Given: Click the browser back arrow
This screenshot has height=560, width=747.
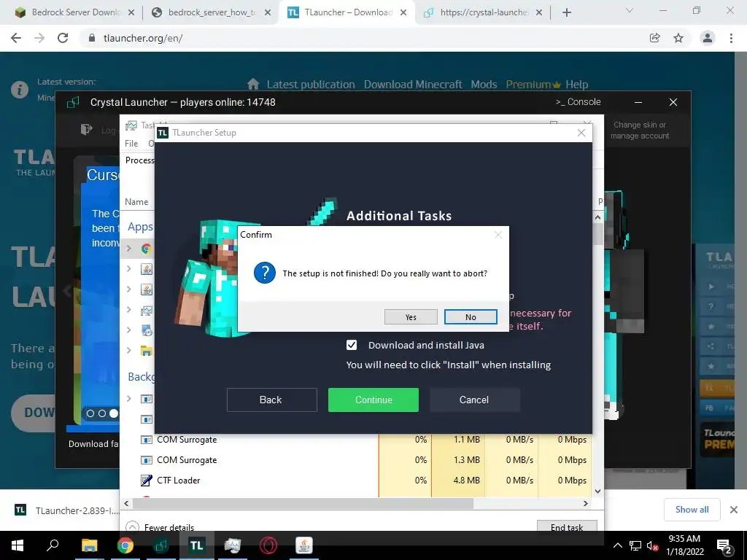Looking at the screenshot, I should (x=16, y=38).
